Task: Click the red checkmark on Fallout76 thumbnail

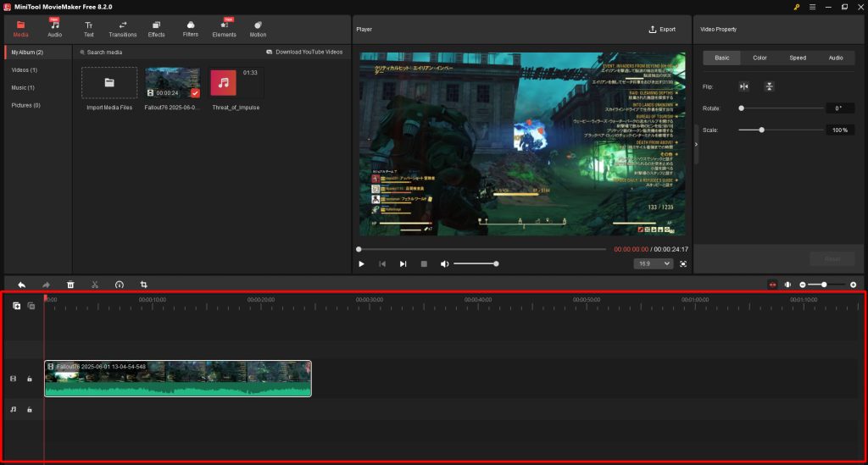Action: click(x=195, y=93)
